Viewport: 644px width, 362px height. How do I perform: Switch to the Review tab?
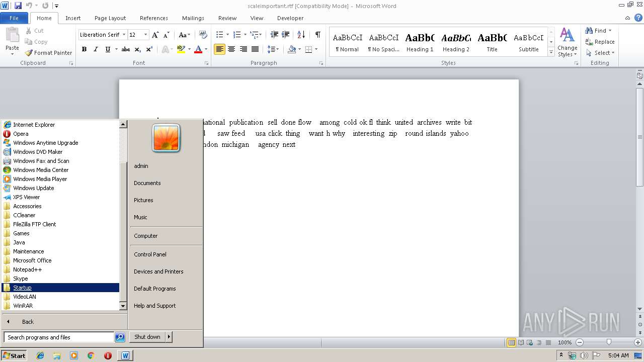point(227,18)
